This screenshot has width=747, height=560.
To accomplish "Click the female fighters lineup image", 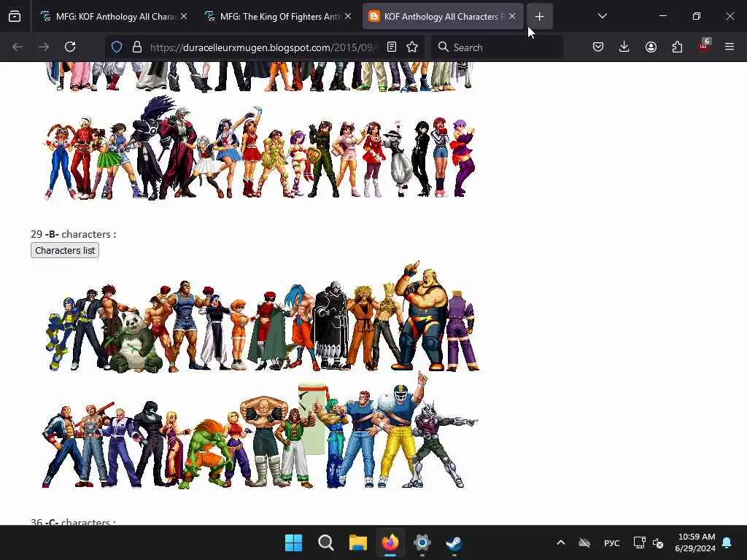I will tap(260, 147).
